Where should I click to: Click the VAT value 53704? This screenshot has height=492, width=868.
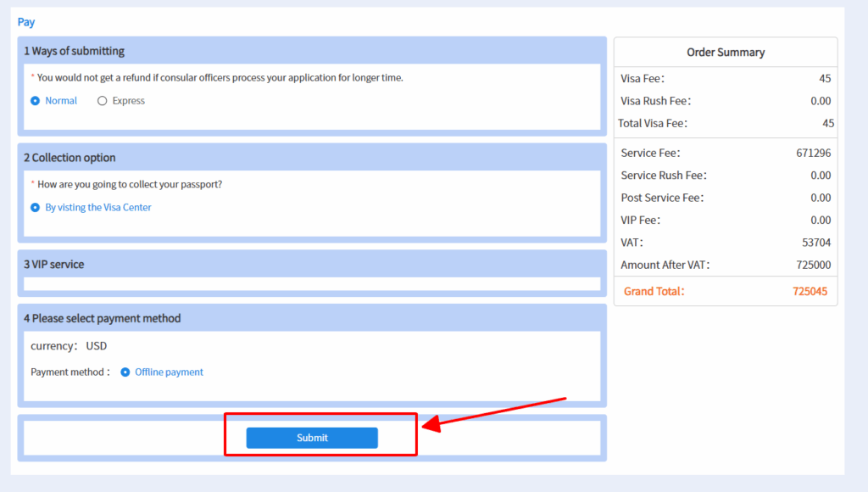point(816,243)
